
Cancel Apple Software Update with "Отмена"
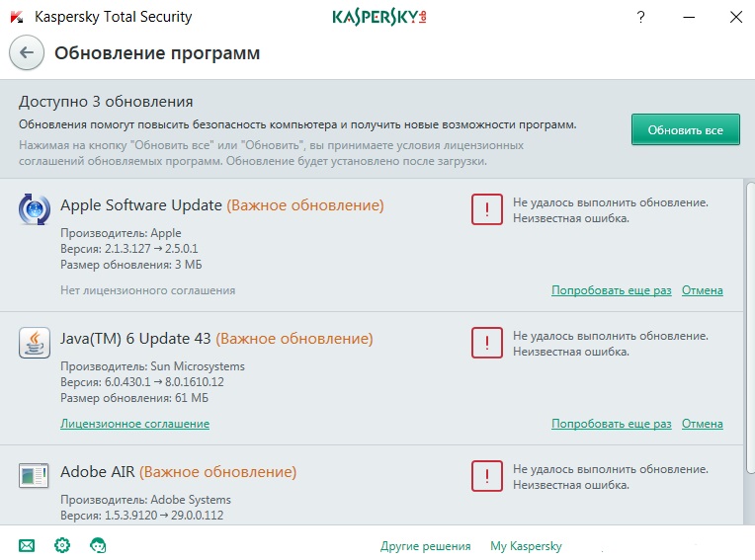pos(702,290)
